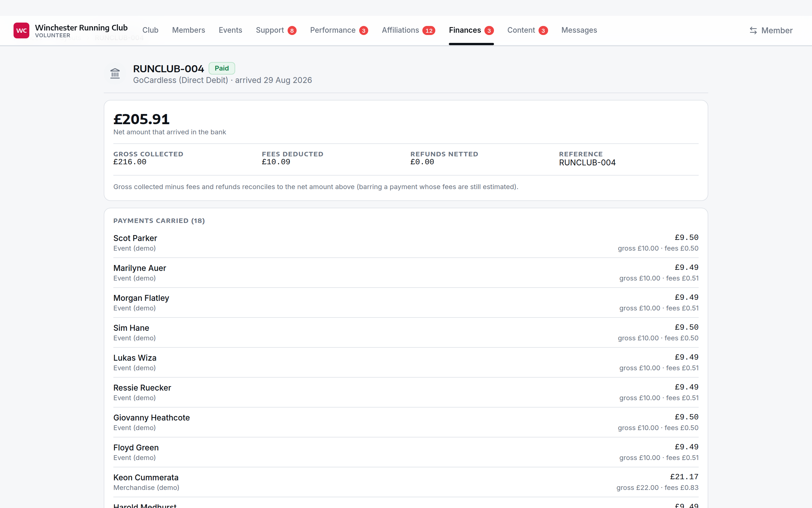The height and width of the screenshot is (508, 812).
Task: Open Giovanny Heathcote payment row
Action: click(x=406, y=422)
